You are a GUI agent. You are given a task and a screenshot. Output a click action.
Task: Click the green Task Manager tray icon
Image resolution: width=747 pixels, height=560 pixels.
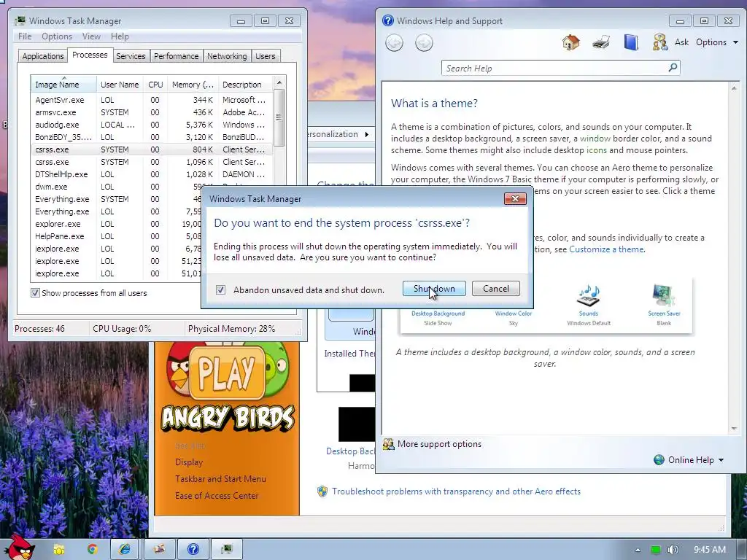656,550
